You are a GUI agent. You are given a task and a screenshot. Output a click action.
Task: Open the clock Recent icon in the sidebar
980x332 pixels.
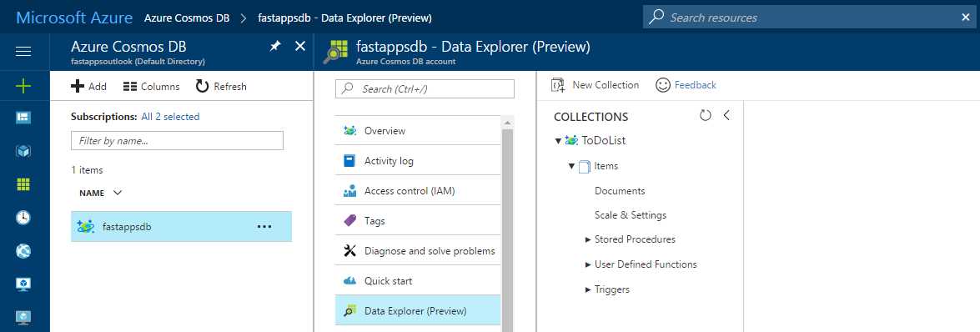[x=23, y=218]
